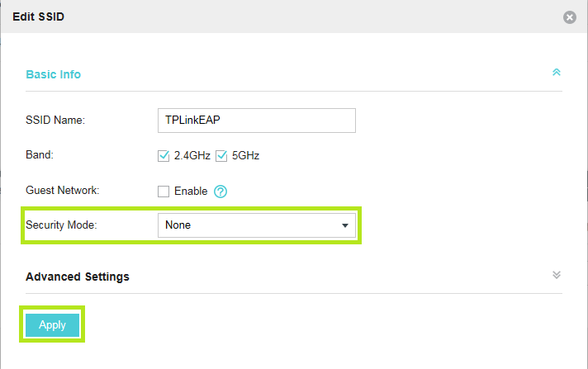Collapse Basic Info using the double-chevron icon
Viewport: 588px width, 369px height.
557,73
